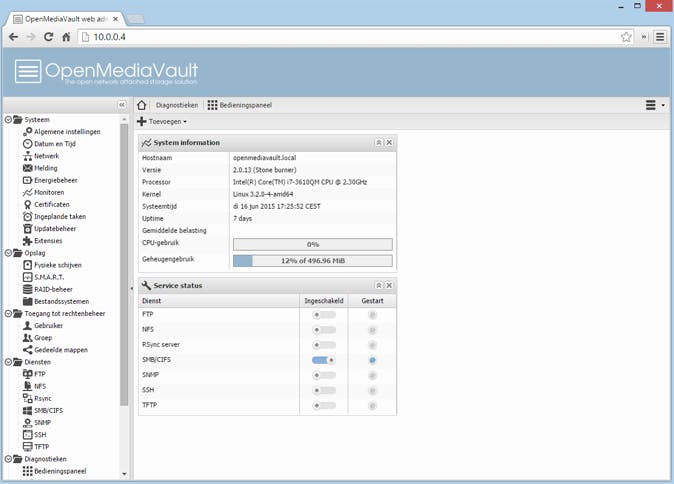Open S.M.A.R.T. icon
The image size is (674, 484).
(x=28, y=277)
